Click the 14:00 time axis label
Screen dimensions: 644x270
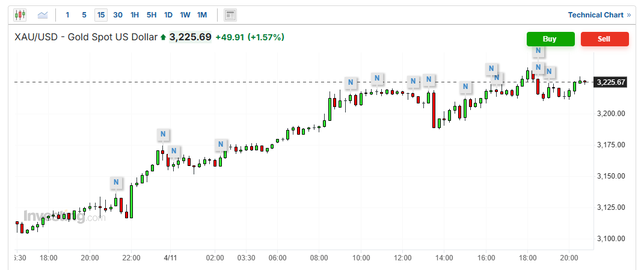pos(444,258)
